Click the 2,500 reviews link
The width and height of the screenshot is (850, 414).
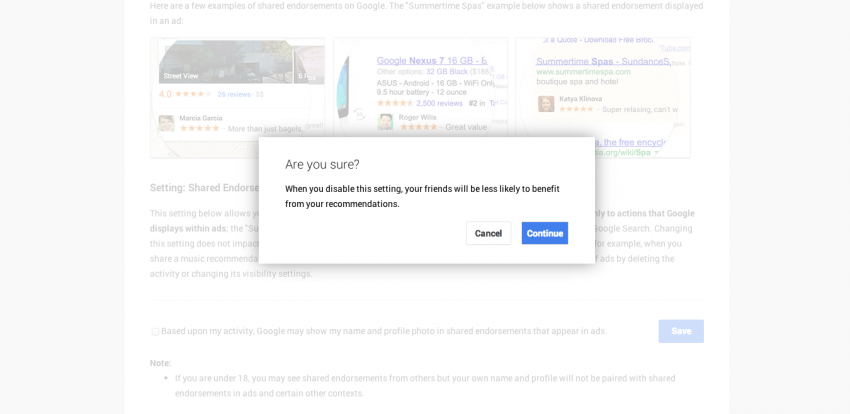pos(439,103)
